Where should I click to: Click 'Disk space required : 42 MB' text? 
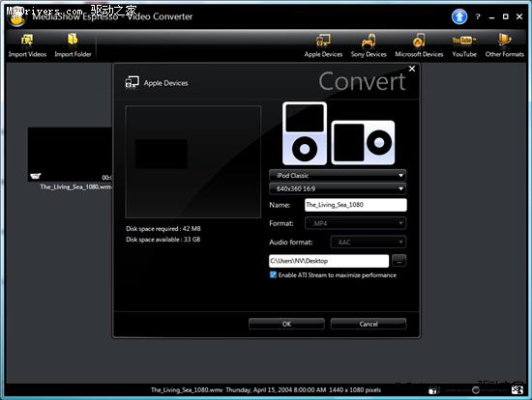click(163, 228)
